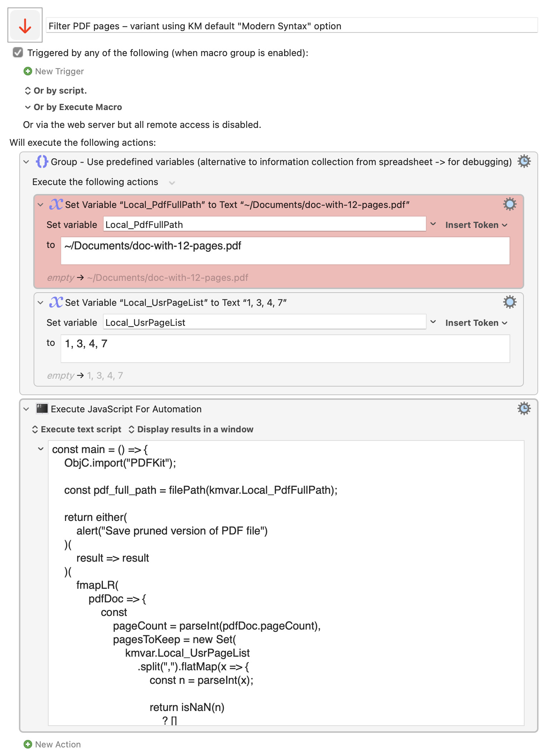Click 'alert("Save pruned version of PDF file")' line

click(x=172, y=531)
